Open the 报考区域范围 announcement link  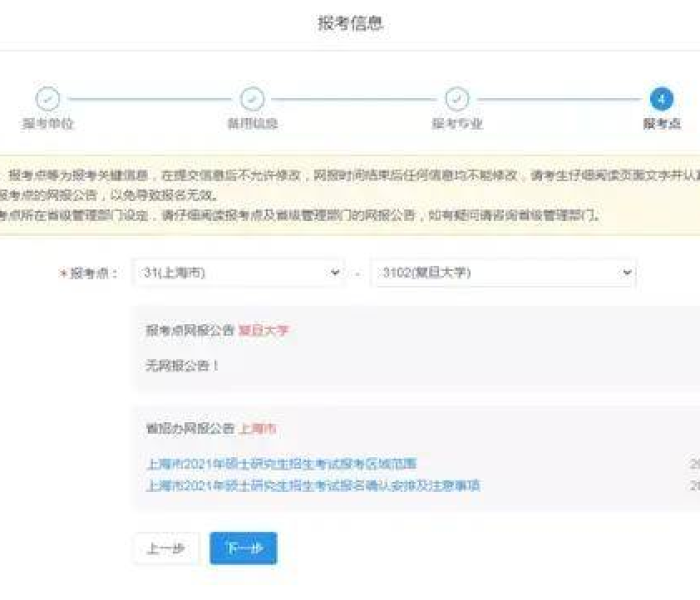(281, 464)
